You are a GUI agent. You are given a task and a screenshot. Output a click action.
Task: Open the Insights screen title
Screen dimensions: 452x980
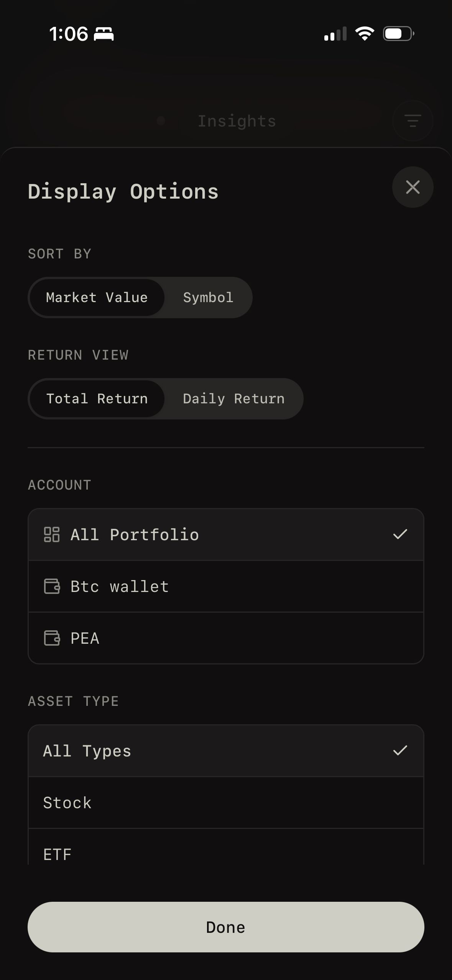click(x=237, y=120)
